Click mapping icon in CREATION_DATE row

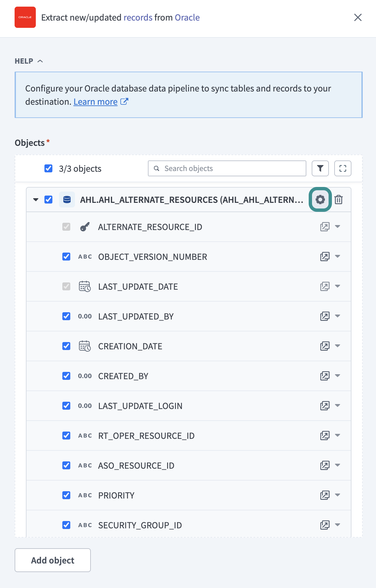pos(325,346)
